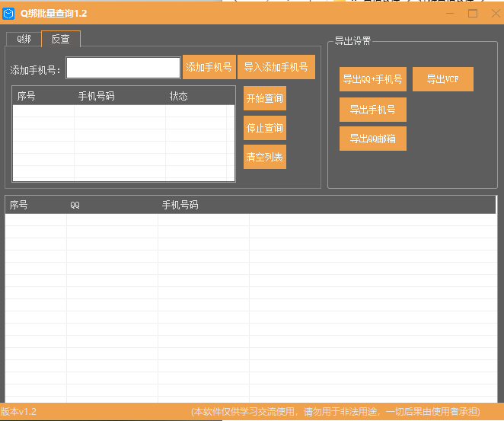The image size is (504, 421).
Task: Select the 反查 tab
Action: 60,39
